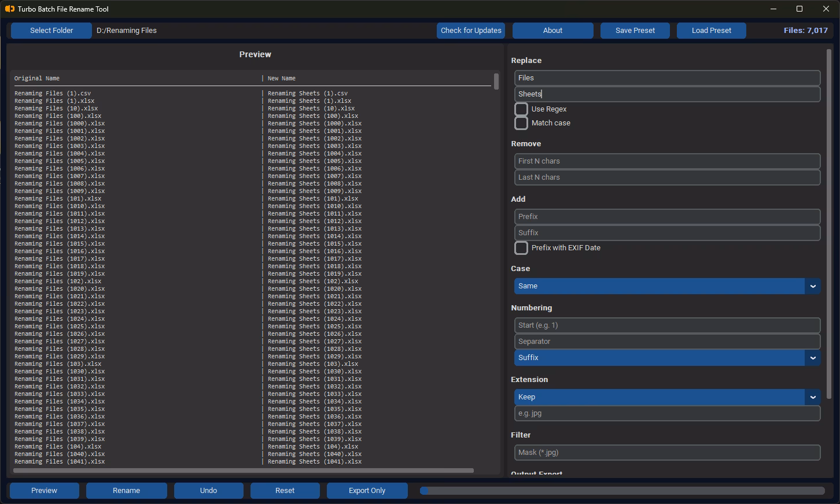Click Load Preset
The image size is (840, 504).
point(712,31)
